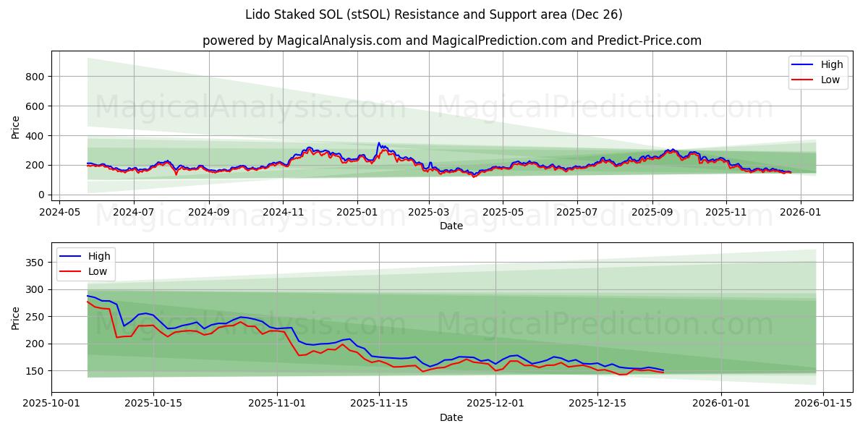Select the Date axis label on bottom chart
Viewport: 868px width, 434px height.
[x=451, y=417]
